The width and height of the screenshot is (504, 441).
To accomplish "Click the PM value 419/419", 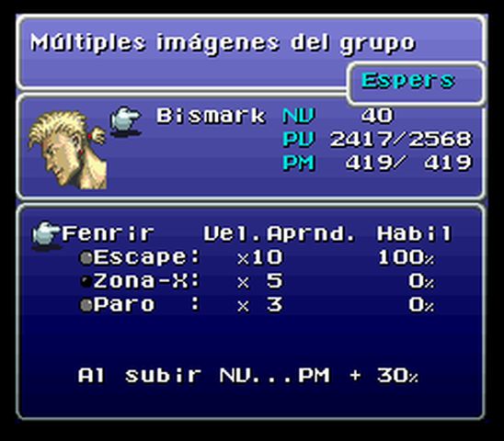I will [409, 163].
